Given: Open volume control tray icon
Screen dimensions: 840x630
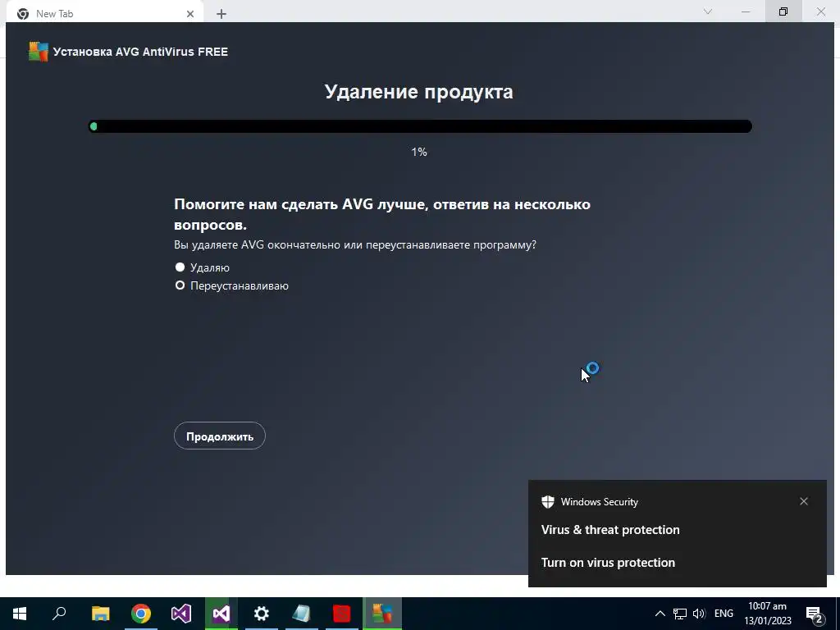Looking at the screenshot, I should (699, 614).
